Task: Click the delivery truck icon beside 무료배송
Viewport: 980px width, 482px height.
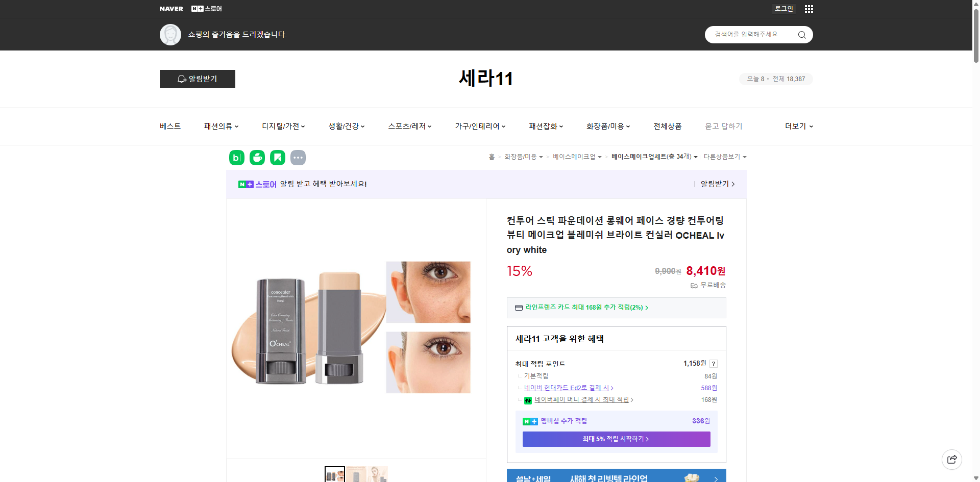Action: [x=693, y=286]
